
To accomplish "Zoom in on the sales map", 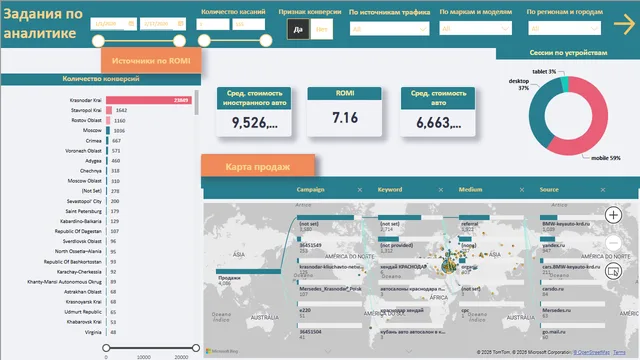I will (x=613, y=215).
